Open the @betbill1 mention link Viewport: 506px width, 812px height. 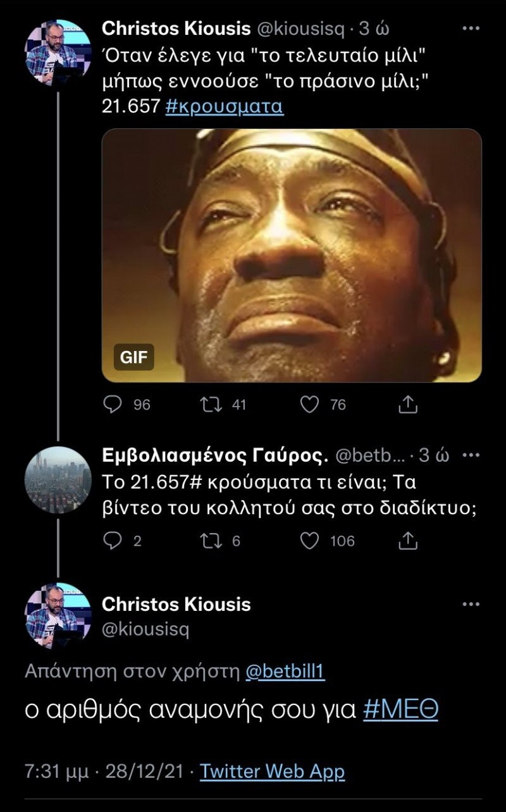(285, 672)
